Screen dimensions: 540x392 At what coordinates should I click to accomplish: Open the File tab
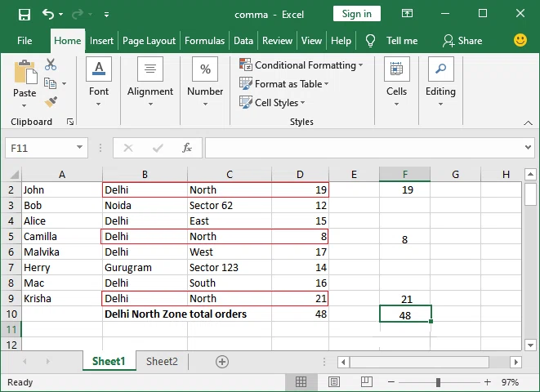25,41
